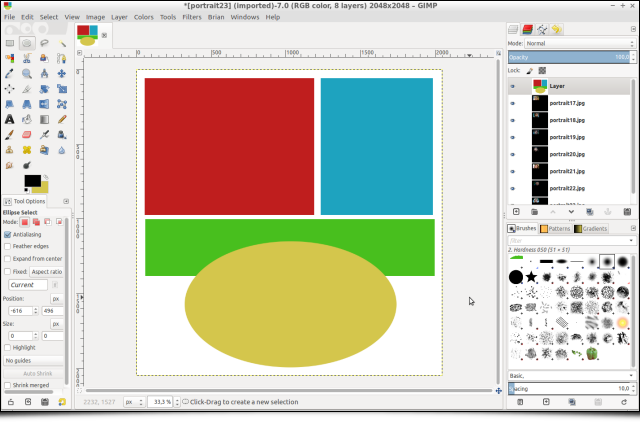Switch to the Gradients tab
Viewport: 640px width, 422px height.
[591, 229]
